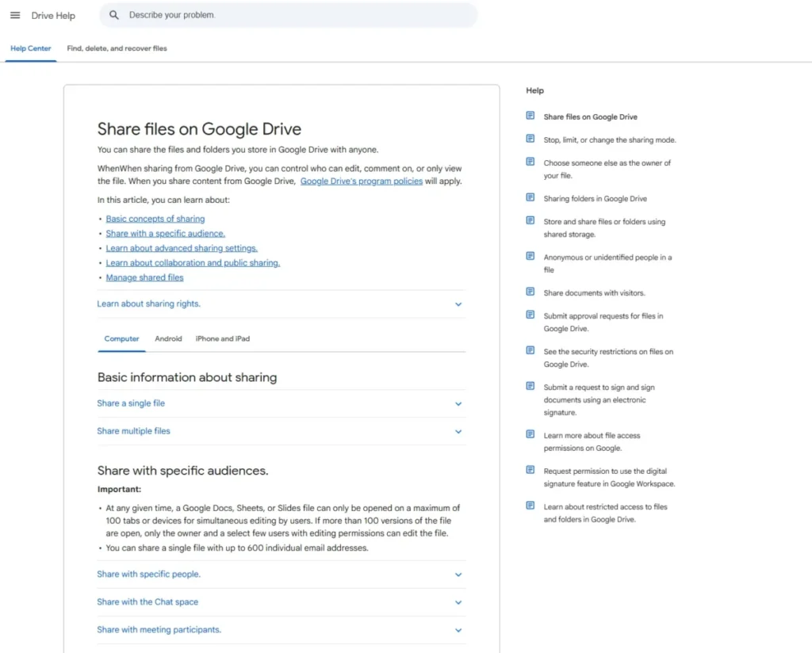Switch to the Android tab
This screenshot has width=812, height=653.
click(x=168, y=339)
